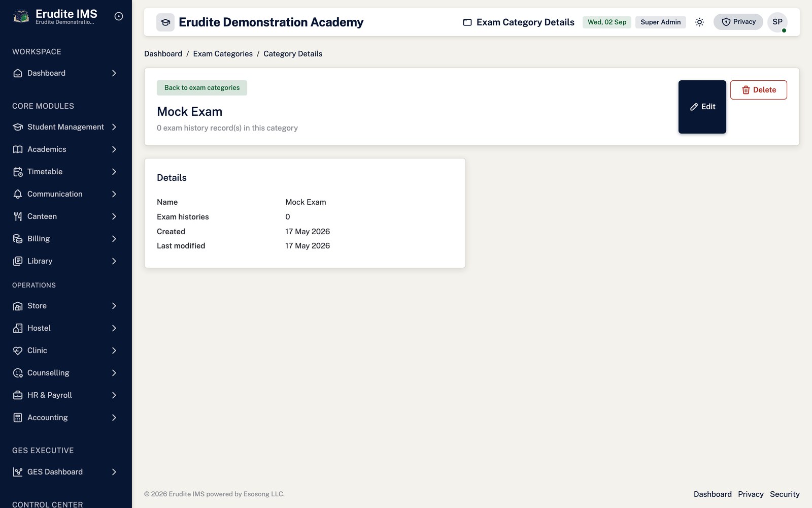Go to Dashboard breadcrumb link
Image resolution: width=812 pixels, height=508 pixels.
[163, 54]
